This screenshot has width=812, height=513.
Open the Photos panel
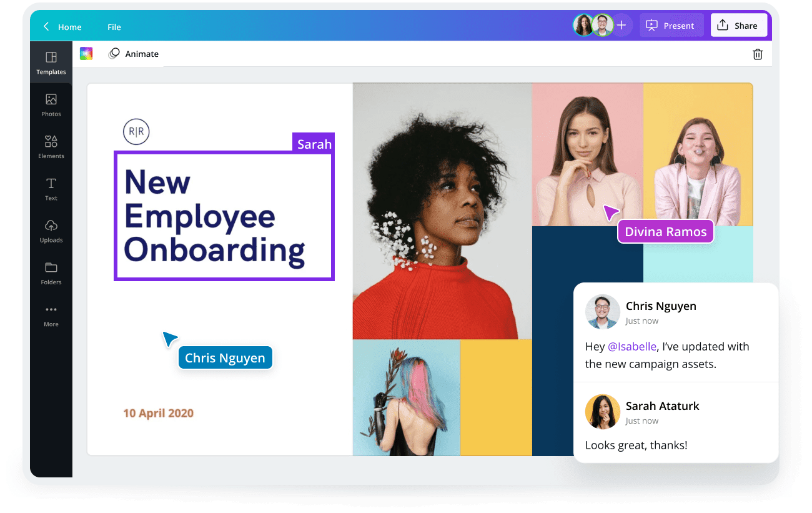51,104
